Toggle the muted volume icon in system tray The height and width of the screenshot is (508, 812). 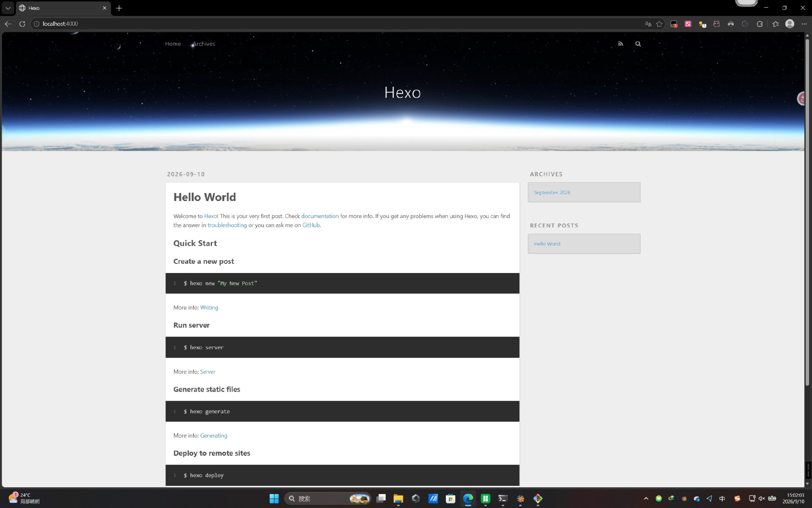[x=762, y=498]
